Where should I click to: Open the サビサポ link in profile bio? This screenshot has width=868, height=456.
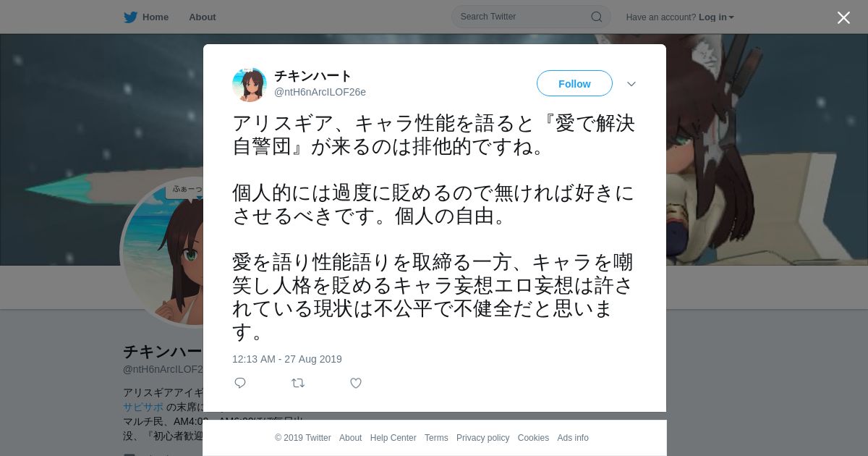(x=143, y=407)
